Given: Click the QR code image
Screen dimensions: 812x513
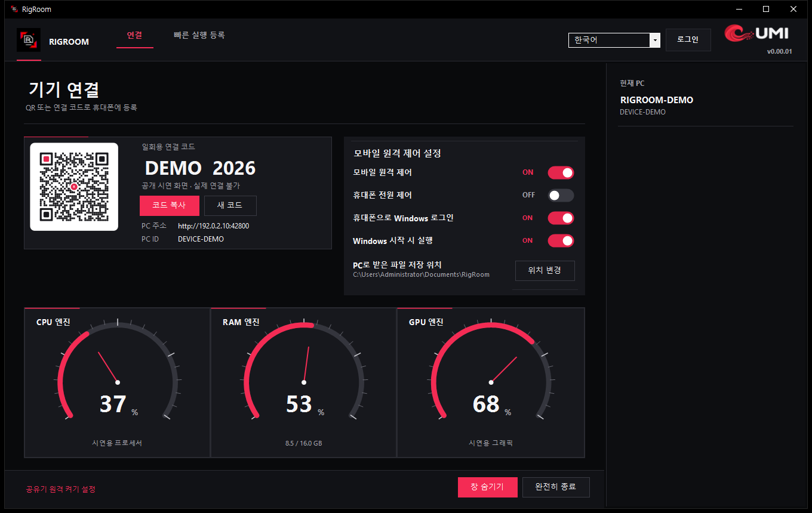Looking at the screenshot, I should coord(74,187).
